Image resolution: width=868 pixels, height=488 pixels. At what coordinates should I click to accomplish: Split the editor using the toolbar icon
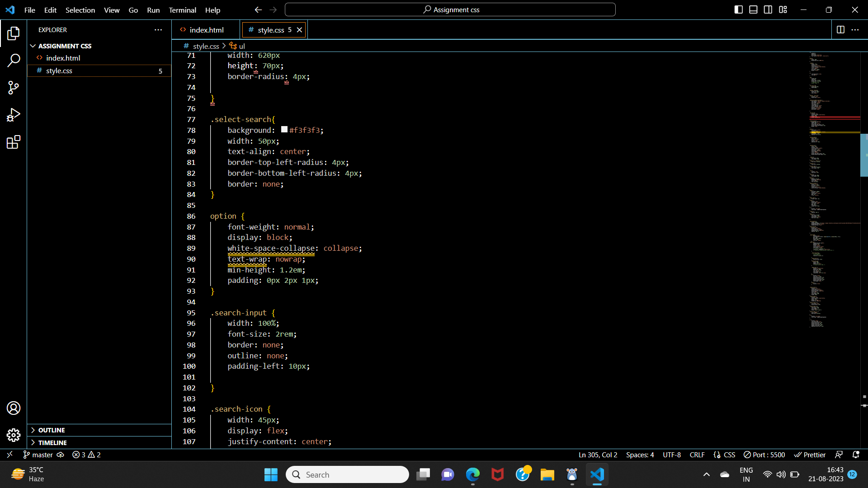pos(841,30)
